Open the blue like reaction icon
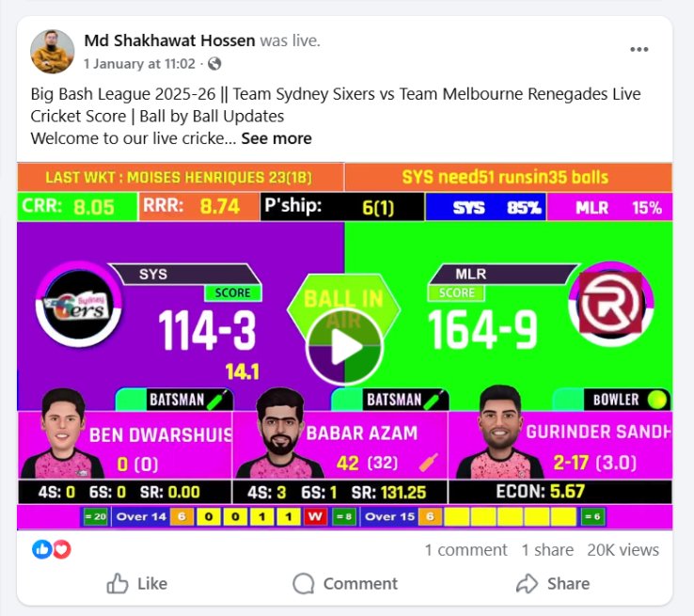Screen dimensions: 694x616 pos(41,549)
